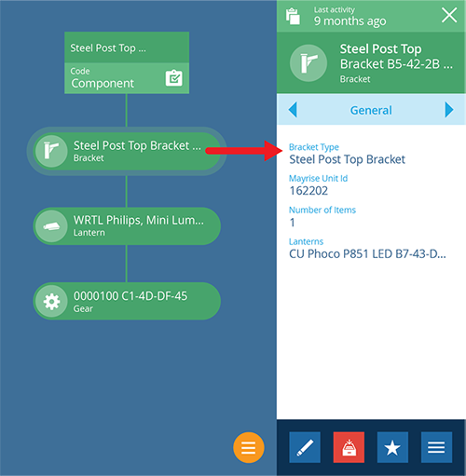Click the pencil edit icon

pos(305,447)
